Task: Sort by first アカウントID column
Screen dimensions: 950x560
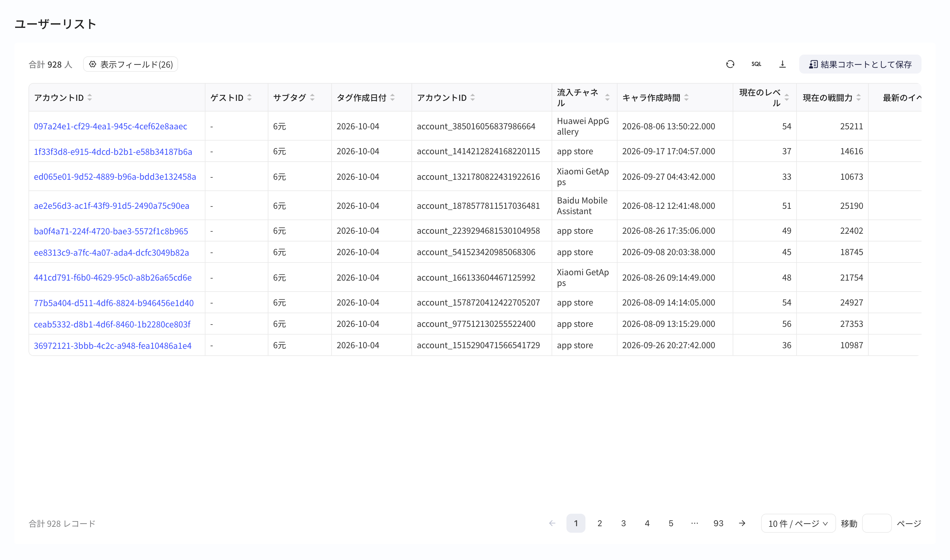Action: coord(89,97)
